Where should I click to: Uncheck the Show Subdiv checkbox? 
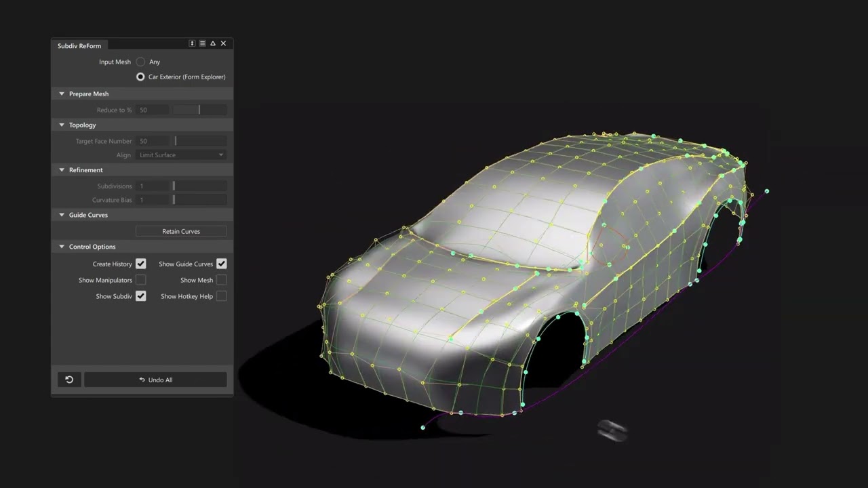point(140,296)
